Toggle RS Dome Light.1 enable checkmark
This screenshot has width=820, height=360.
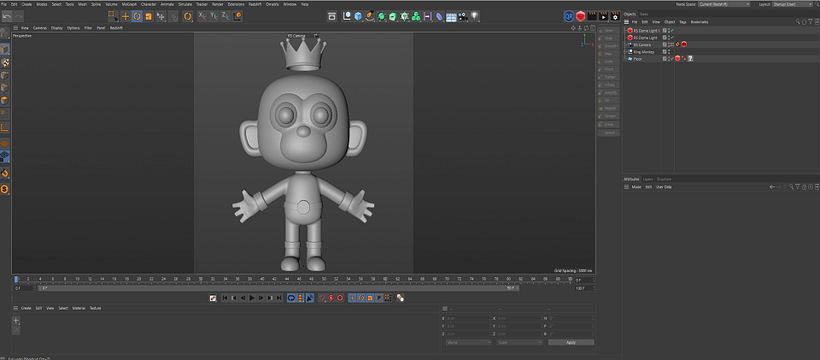click(x=671, y=30)
